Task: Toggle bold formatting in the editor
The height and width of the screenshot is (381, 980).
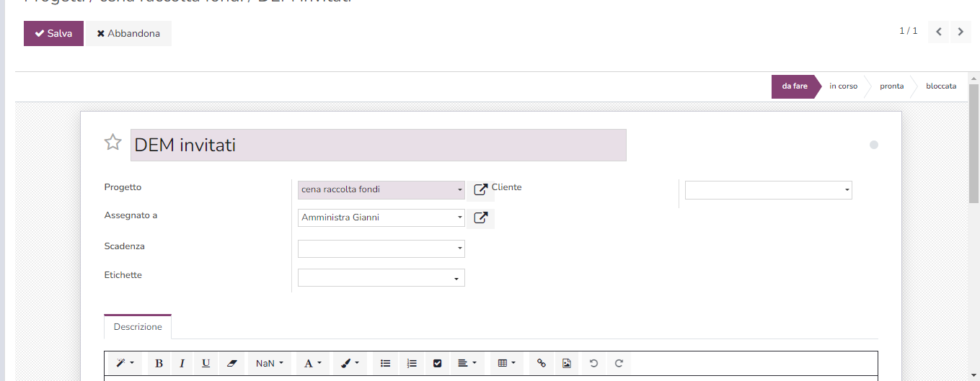Action: 159,364
